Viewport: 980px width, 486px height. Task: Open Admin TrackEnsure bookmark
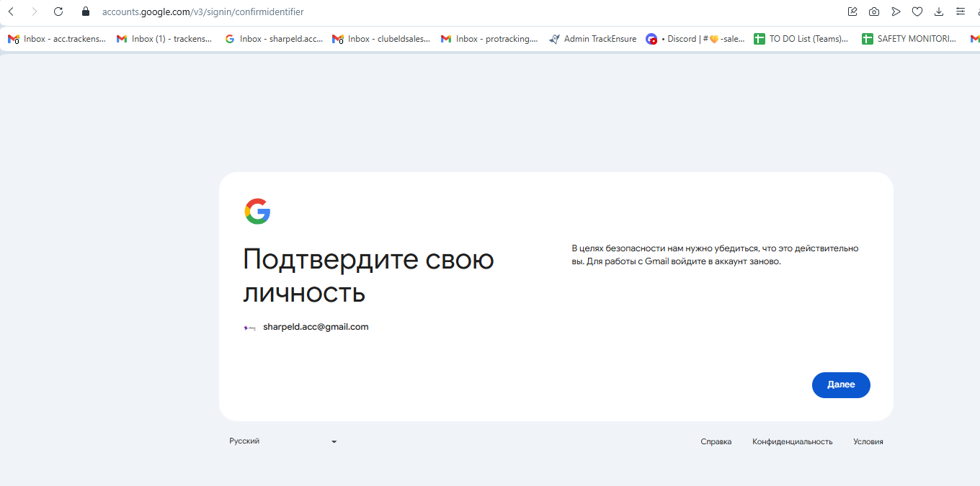tap(592, 39)
